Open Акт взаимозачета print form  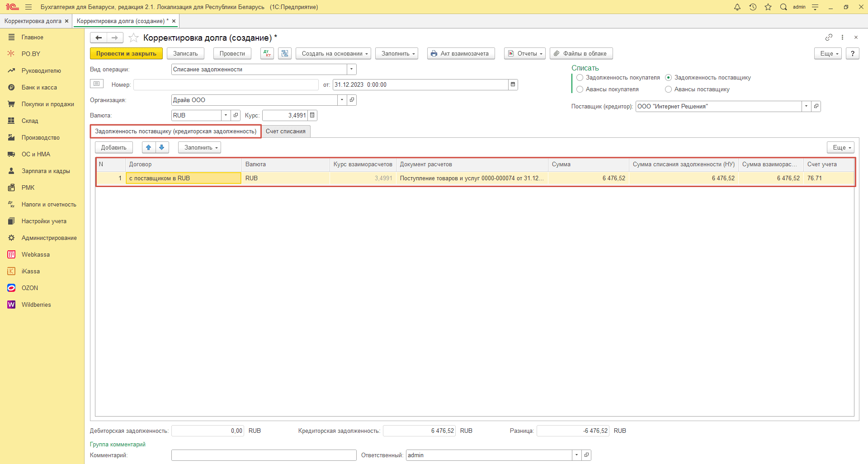tap(461, 53)
